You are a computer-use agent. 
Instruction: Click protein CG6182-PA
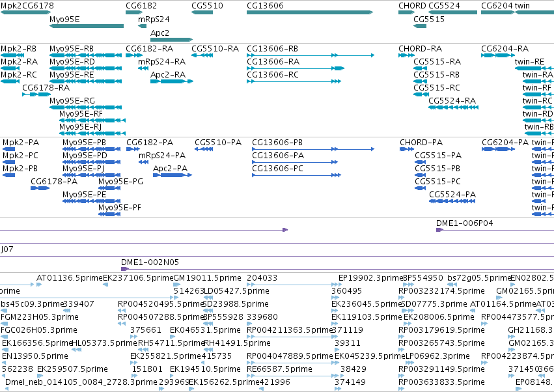coord(133,149)
